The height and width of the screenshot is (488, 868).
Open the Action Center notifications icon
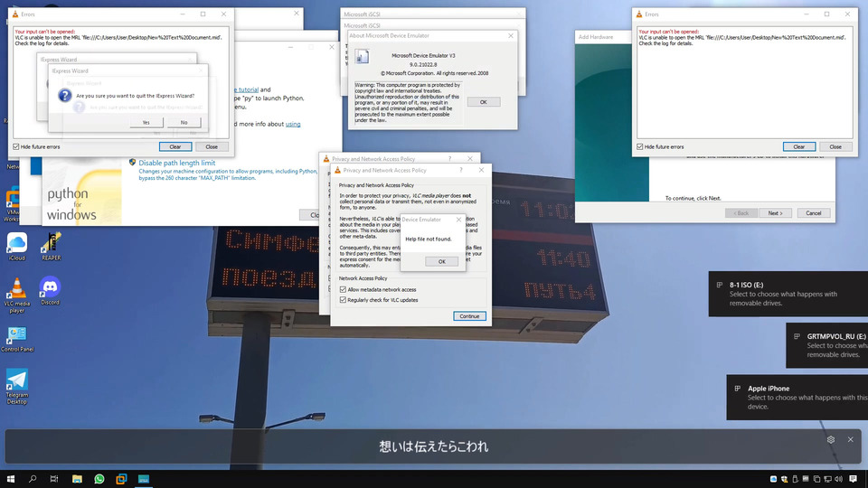coord(853,479)
